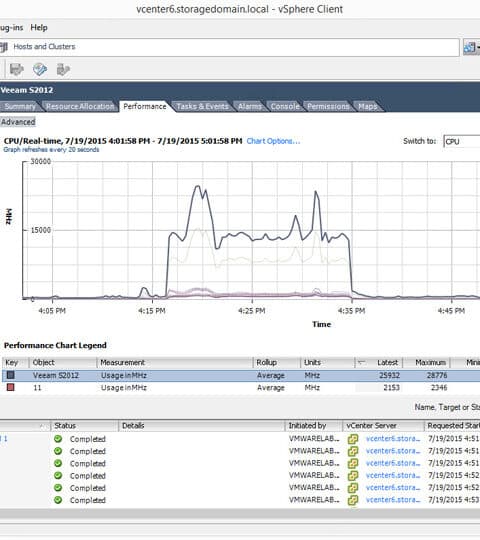Screen dimensions: 480x540
Task: Sort tasks by the Initiated by column header
Action: coord(314,426)
